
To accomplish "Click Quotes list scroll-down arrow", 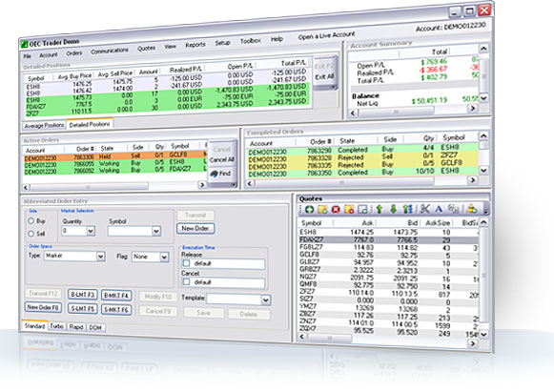I will [483, 334].
